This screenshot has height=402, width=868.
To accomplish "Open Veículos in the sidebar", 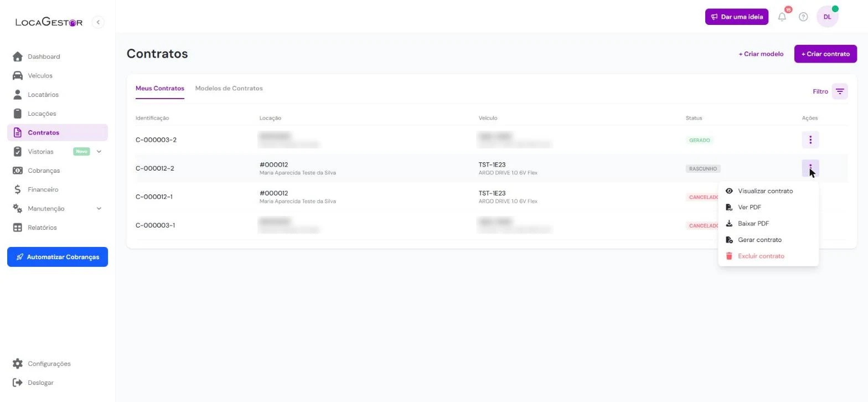I will pos(58,75).
